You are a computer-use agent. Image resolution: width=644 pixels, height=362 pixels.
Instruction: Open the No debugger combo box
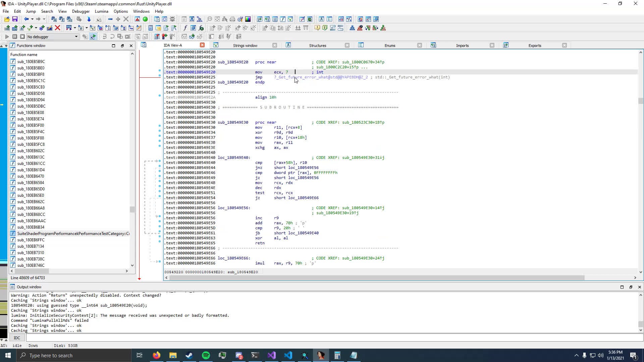point(52,37)
